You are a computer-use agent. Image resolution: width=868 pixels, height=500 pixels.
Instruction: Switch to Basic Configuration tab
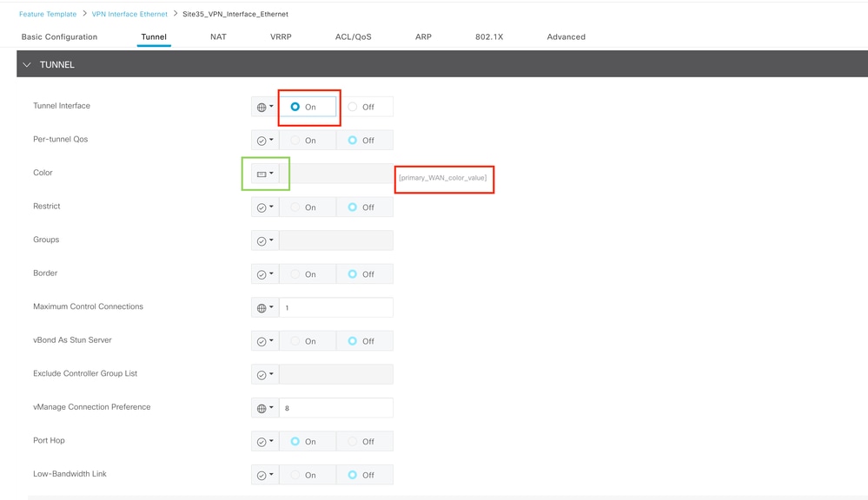click(x=59, y=37)
